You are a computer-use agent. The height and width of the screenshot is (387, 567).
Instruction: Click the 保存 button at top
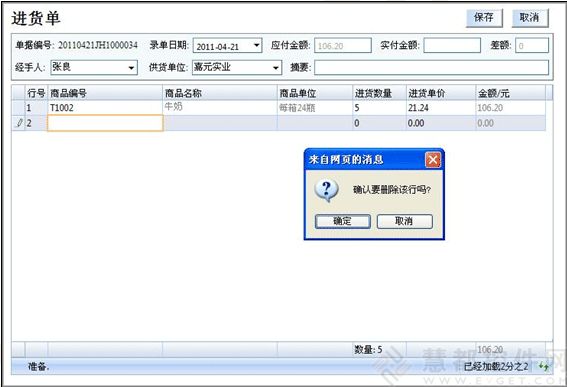pos(484,18)
